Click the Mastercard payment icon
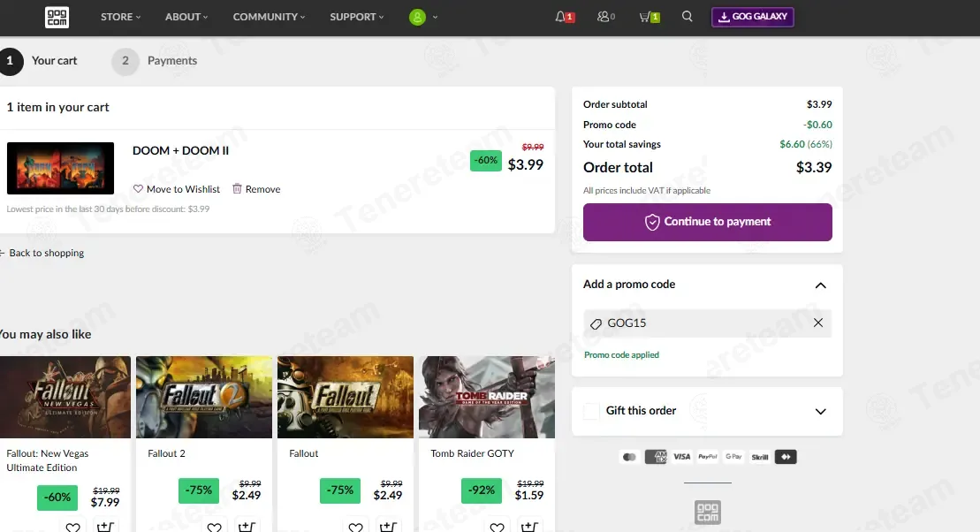 pos(629,457)
